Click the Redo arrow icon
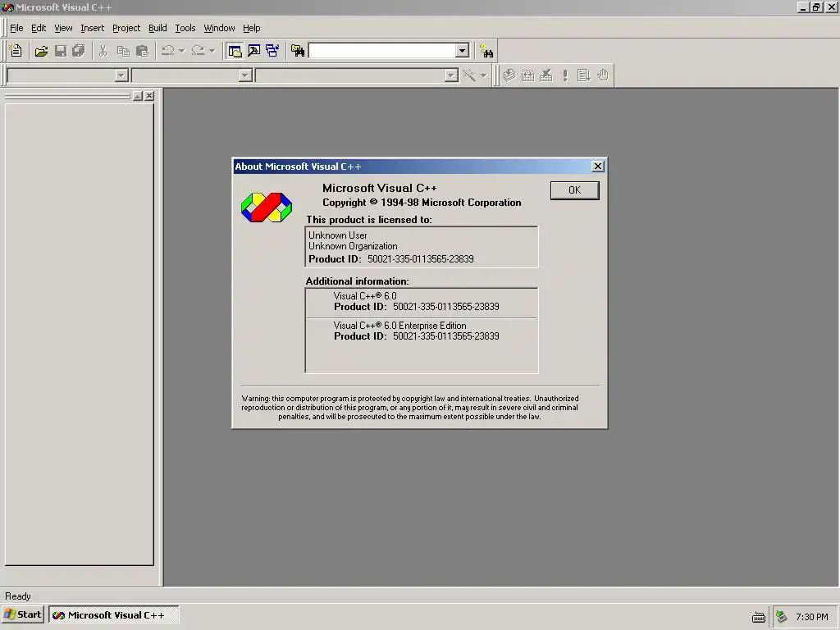 (x=199, y=51)
